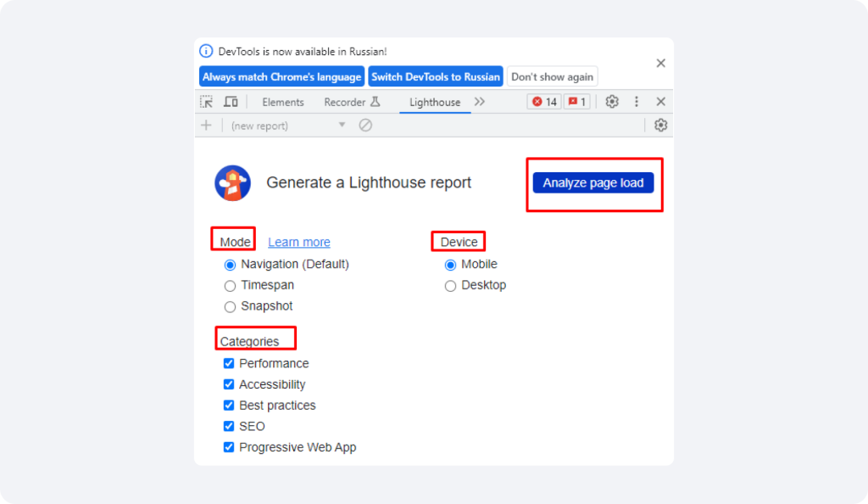Toggle the SEO checkbox
The width and height of the screenshot is (868, 504).
click(x=229, y=427)
